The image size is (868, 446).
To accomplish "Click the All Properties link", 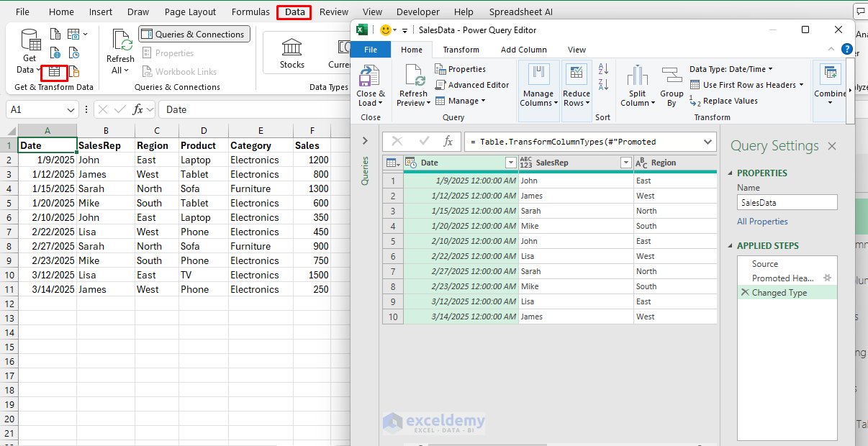I will coord(762,222).
